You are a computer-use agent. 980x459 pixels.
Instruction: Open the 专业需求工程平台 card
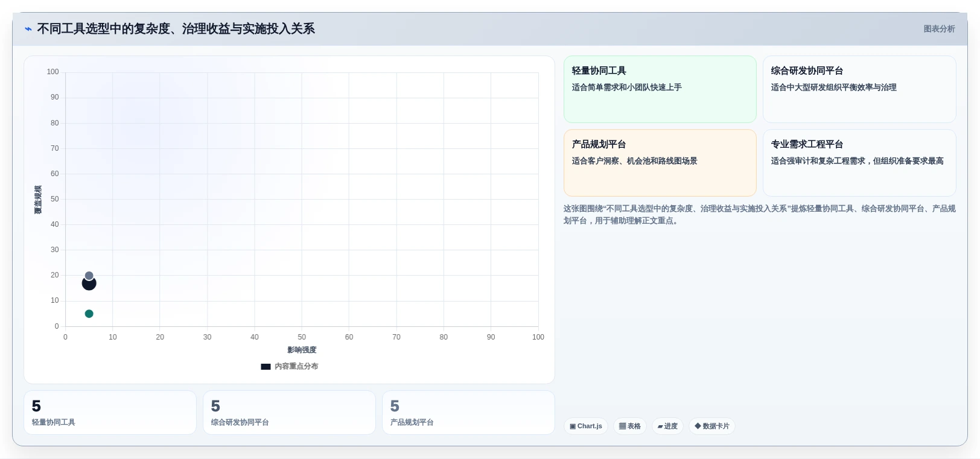point(859,163)
